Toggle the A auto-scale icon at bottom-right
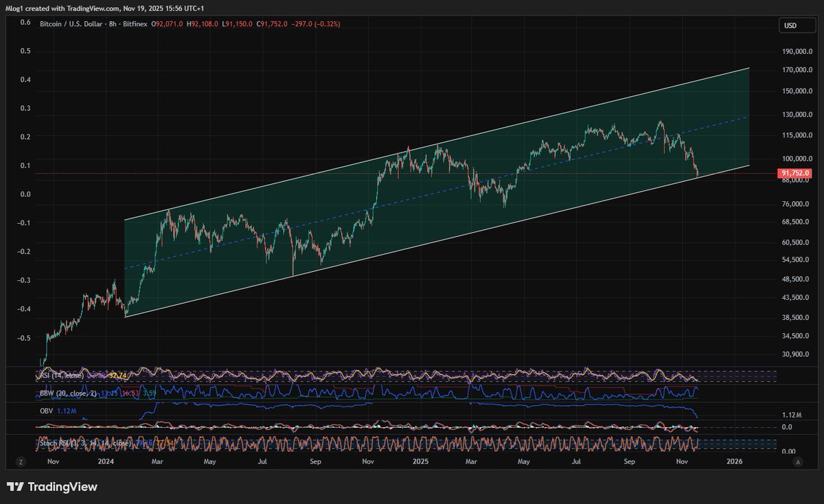The width and height of the screenshot is (824, 504). click(799, 462)
